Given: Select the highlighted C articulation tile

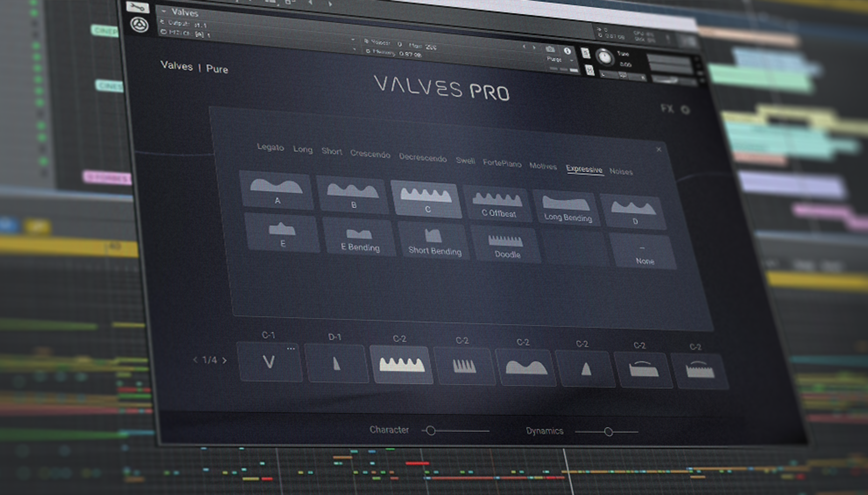Looking at the screenshot, I should [426, 198].
